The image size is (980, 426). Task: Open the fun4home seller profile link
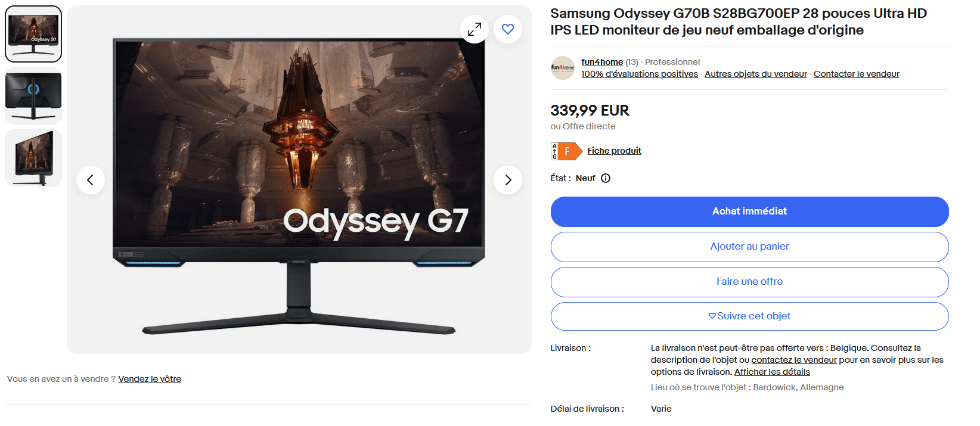coord(602,62)
